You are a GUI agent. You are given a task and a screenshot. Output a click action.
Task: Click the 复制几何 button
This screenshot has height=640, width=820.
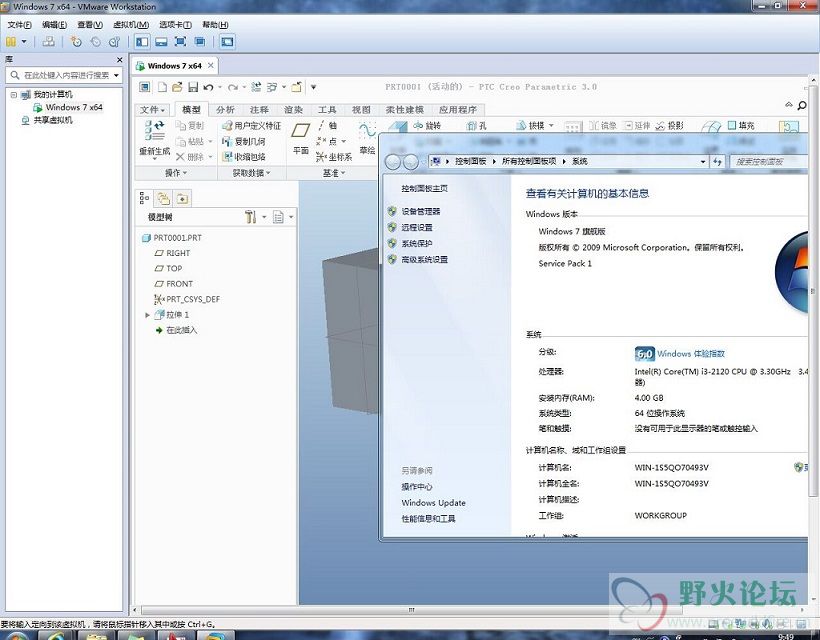point(244,142)
